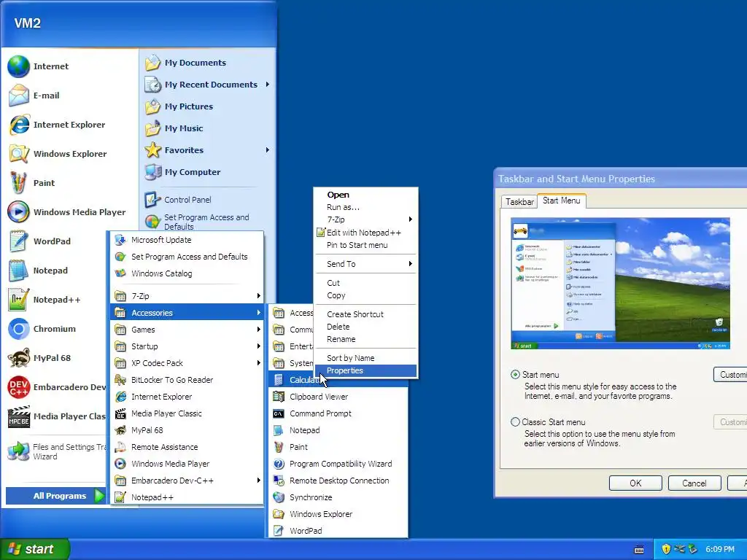747x560 pixels.
Task: Launch WordPad from Accessories submenu
Action: [x=338, y=531]
